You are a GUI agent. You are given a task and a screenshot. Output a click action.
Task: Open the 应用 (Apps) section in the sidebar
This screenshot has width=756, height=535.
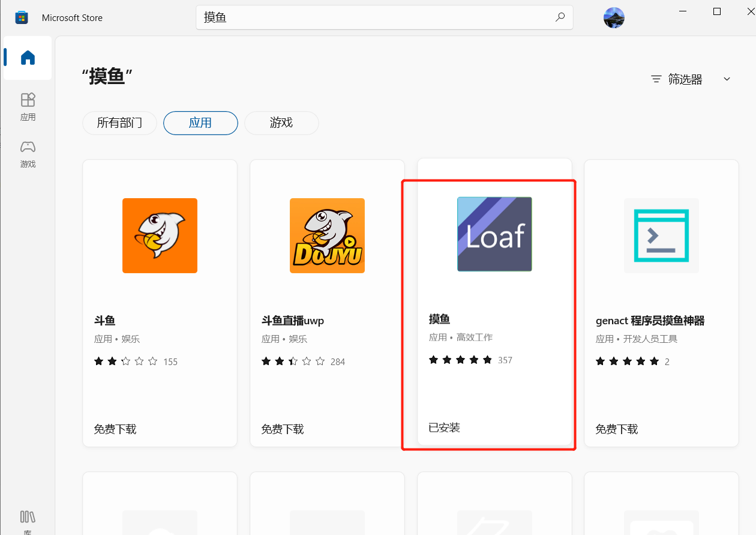pos(28,106)
